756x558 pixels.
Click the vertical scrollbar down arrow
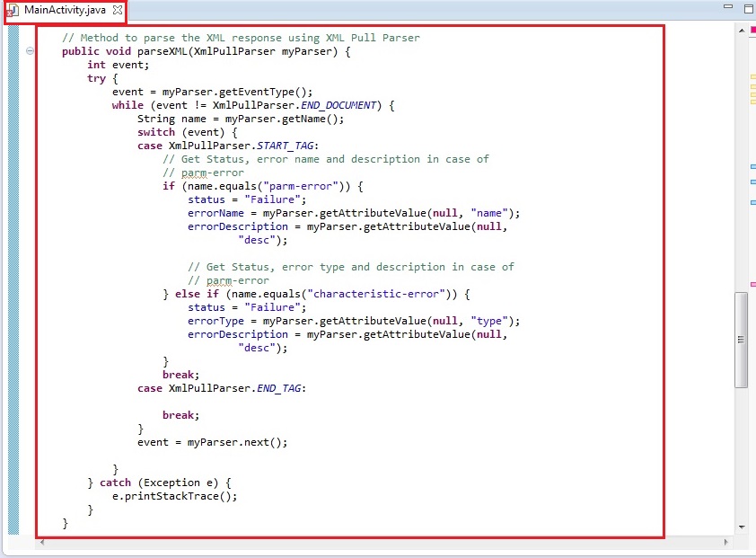pyautogui.click(x=741, y=527)
